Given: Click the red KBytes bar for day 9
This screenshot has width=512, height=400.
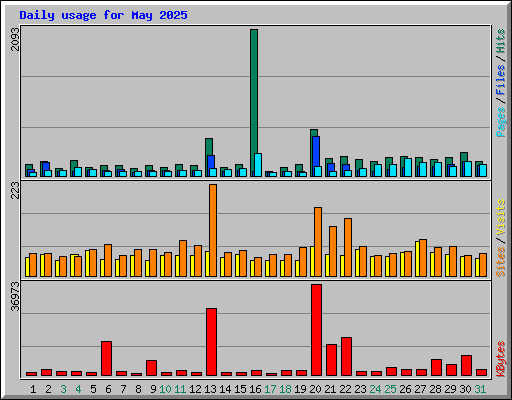Looking at the screenshot, I should (151, 368).
